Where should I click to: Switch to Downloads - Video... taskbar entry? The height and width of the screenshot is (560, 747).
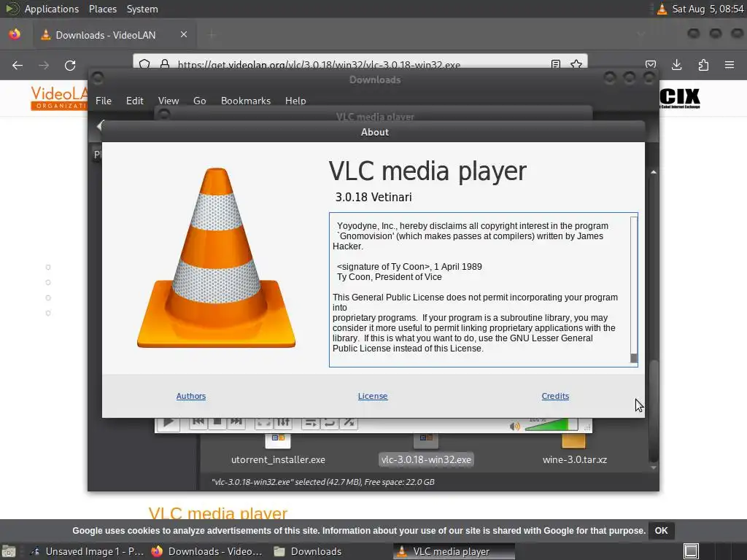206,551
